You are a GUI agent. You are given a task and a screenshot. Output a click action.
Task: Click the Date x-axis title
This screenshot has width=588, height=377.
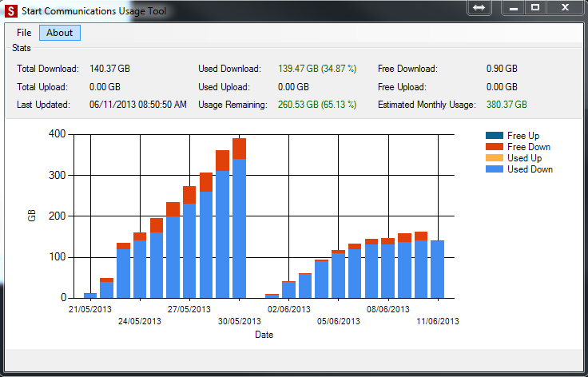tap(264, 335)
